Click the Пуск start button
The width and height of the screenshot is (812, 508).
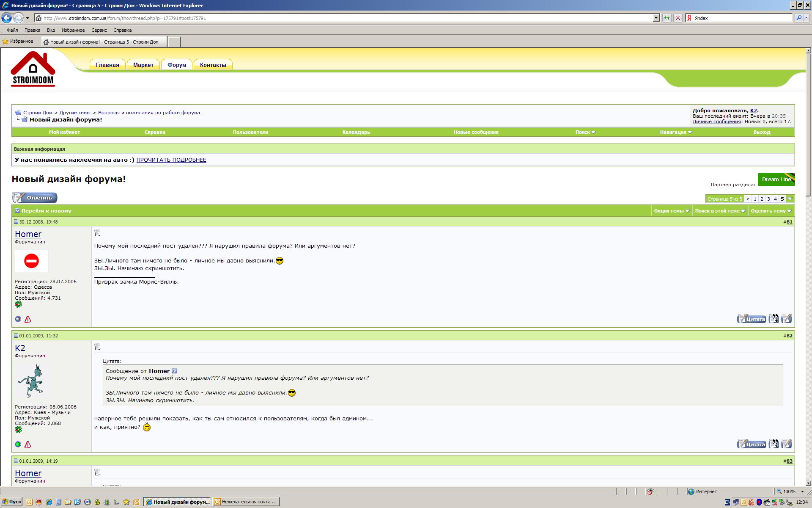(11, 502)
